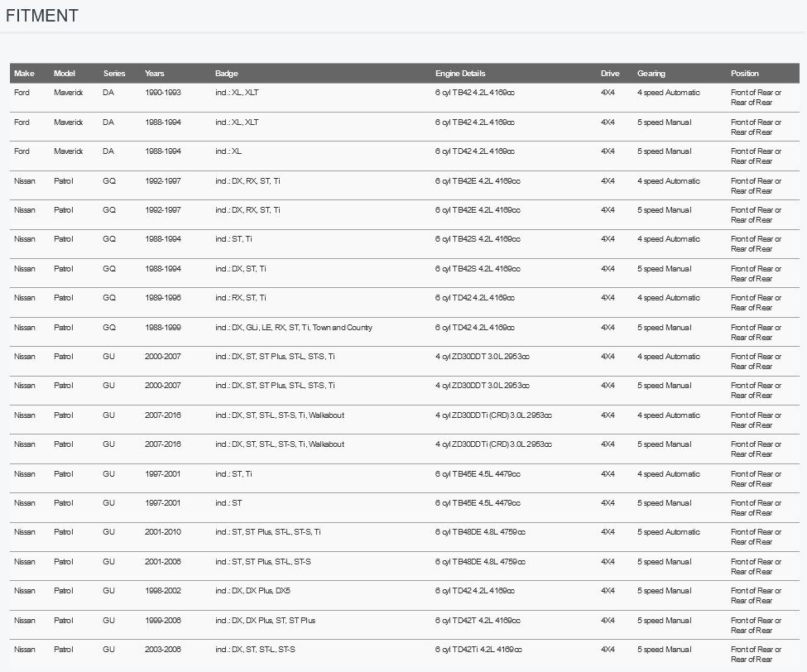
Task: Click the Series column header
Action: (x=114, y=73)
